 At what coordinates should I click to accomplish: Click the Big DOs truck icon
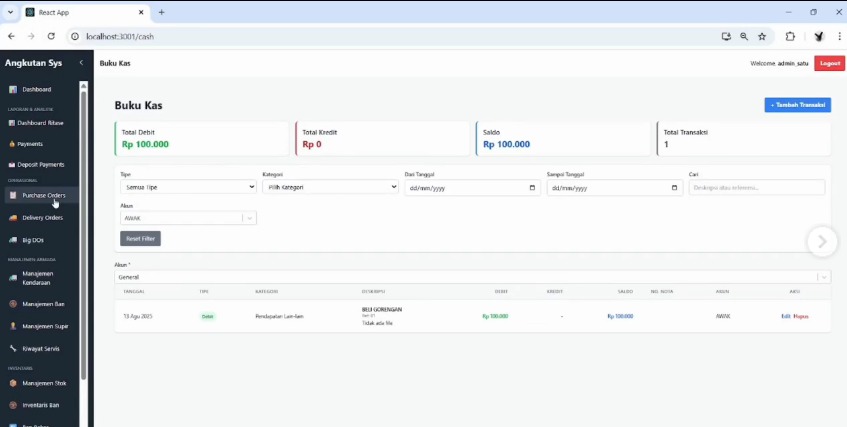13,240
